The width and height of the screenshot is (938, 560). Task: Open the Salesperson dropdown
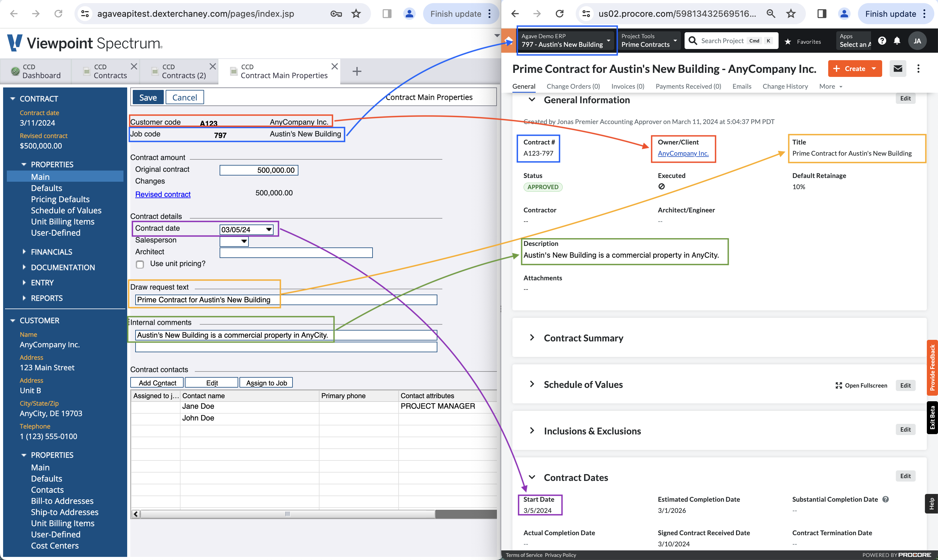(x=244, y=241)
